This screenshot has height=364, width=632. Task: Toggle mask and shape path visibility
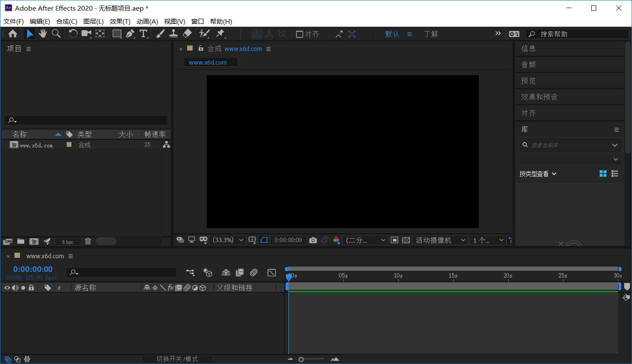(x=264, y=240)
